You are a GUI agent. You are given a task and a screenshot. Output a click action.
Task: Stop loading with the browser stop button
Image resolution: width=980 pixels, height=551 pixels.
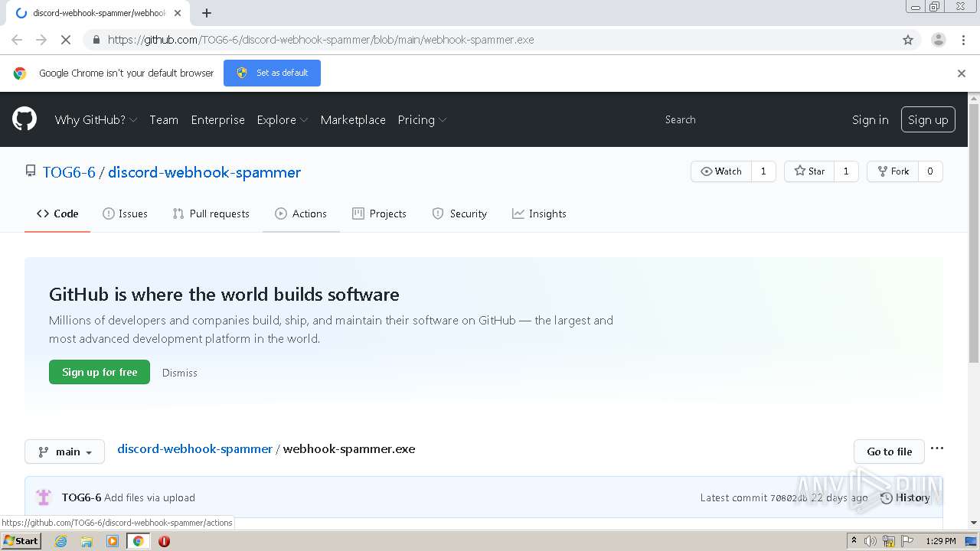[66, 40]
